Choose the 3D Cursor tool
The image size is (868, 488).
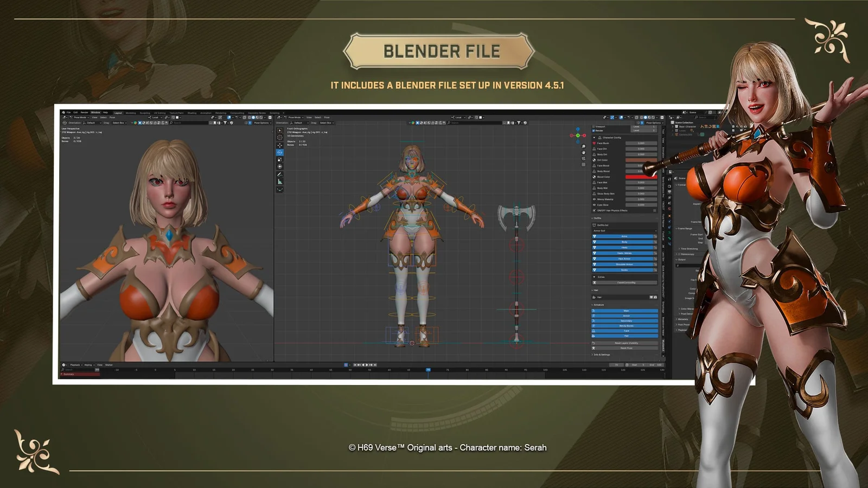[280, 137]
